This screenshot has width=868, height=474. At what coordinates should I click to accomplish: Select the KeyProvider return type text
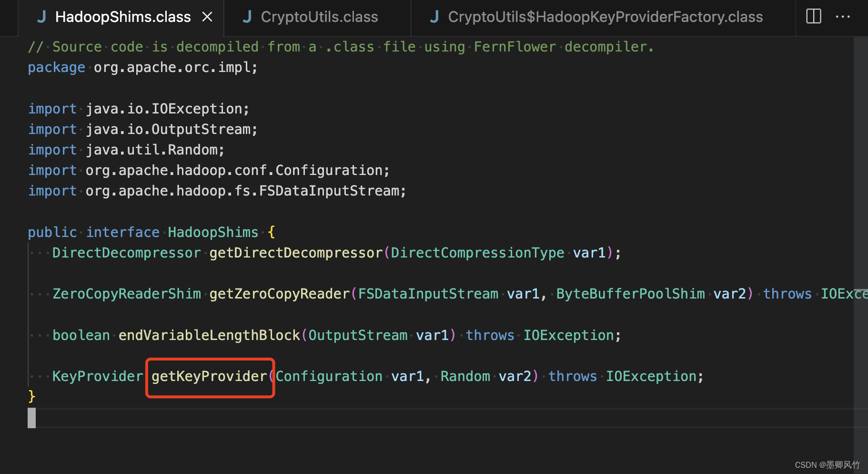(97, 376)
